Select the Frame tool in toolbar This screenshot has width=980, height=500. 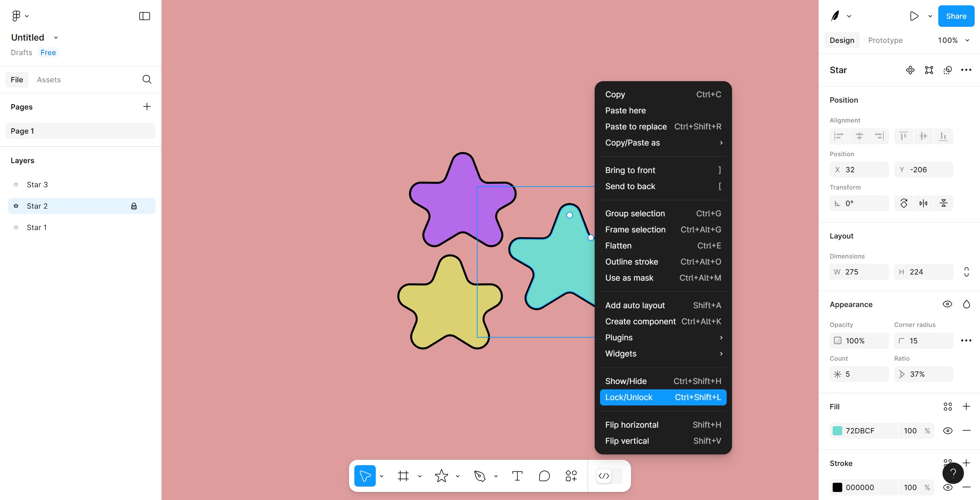[x=403, y=476]
